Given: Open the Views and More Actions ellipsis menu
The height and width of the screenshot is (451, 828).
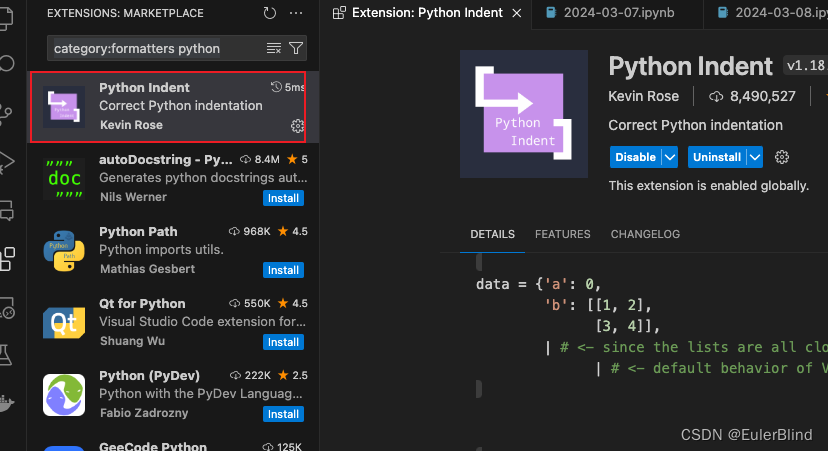Looking at the screenshot, I should pos(296,13).
